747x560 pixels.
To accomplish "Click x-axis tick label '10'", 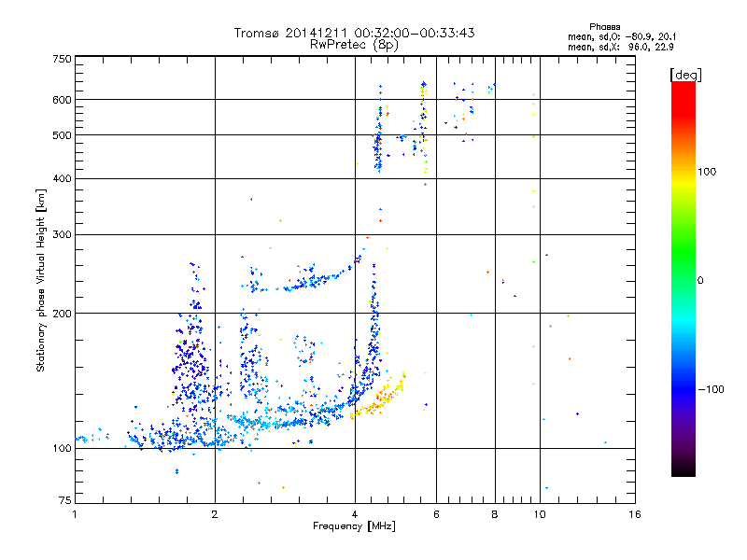I will [540, 514].
